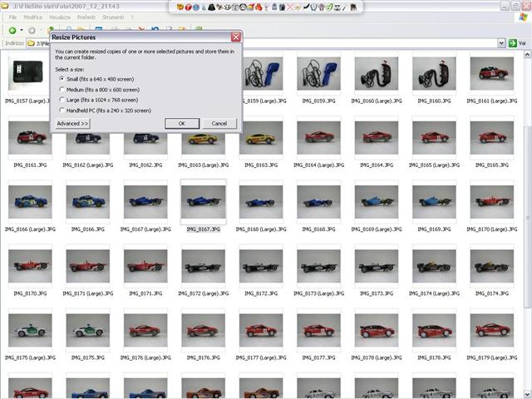The image size is (532, 399).
Task: Click the file name IMG_8165.JPG
Action: (491, 165)
